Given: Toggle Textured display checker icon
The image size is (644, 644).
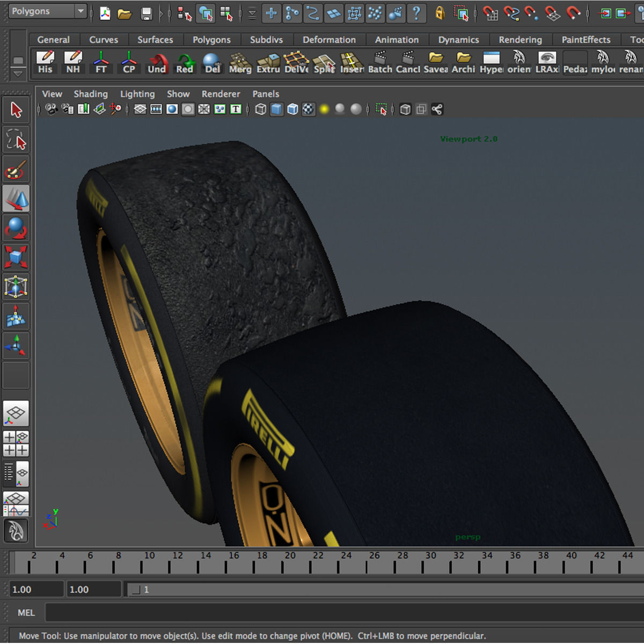Looking at the screenshot, I should [309, 109].
